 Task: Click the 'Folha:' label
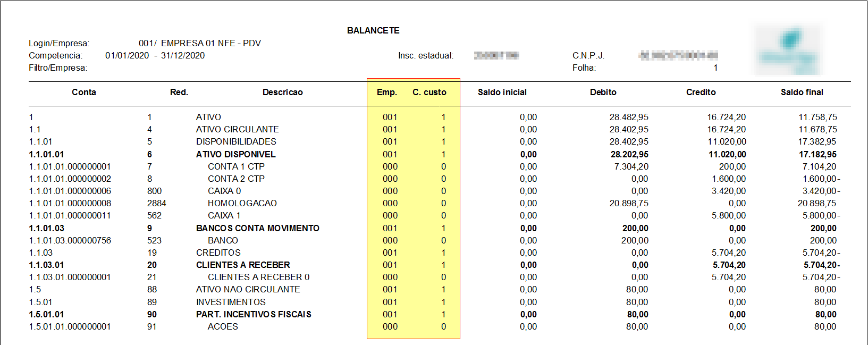pyautogui.click(x=584, y=68)
